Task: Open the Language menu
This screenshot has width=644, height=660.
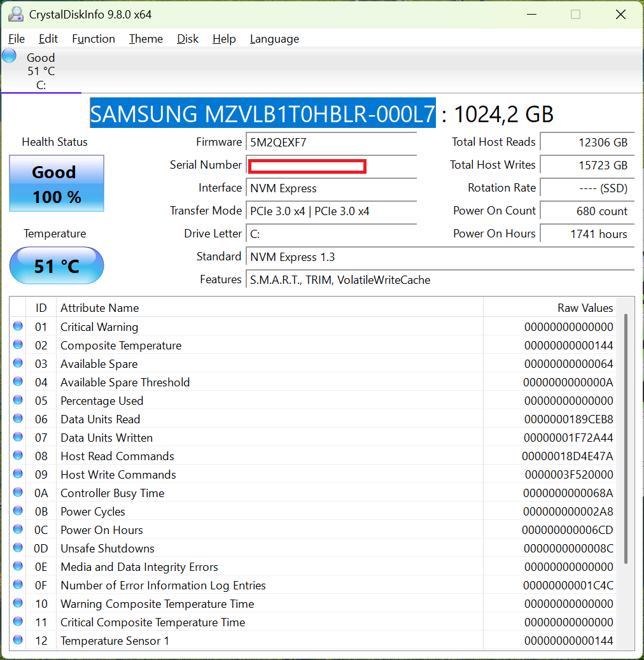Action: pos(274,39)
